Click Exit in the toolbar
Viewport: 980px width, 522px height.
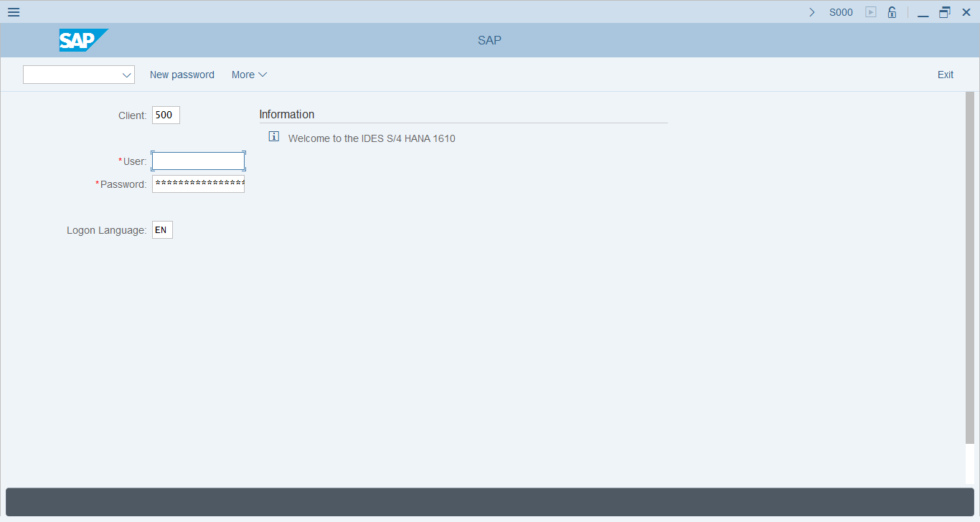945,75
